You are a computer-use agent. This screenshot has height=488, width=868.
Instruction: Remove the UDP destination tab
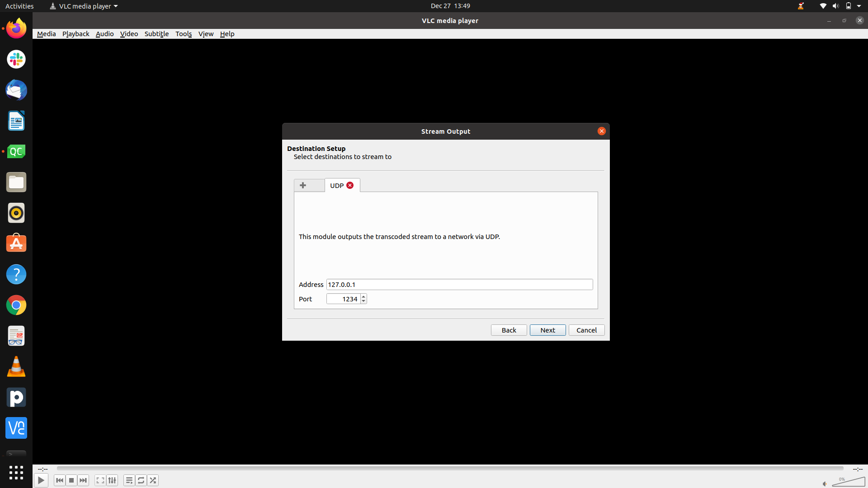click(350, 185)
